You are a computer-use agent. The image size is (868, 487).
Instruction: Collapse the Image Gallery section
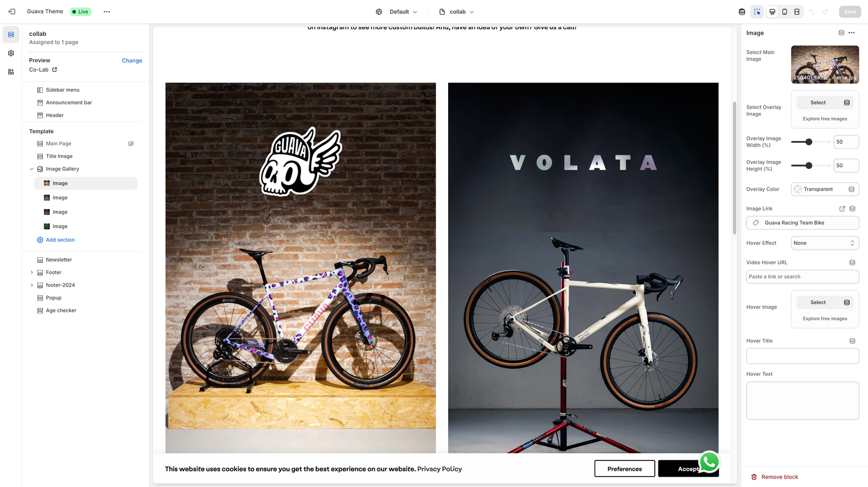tap(31, 169)
